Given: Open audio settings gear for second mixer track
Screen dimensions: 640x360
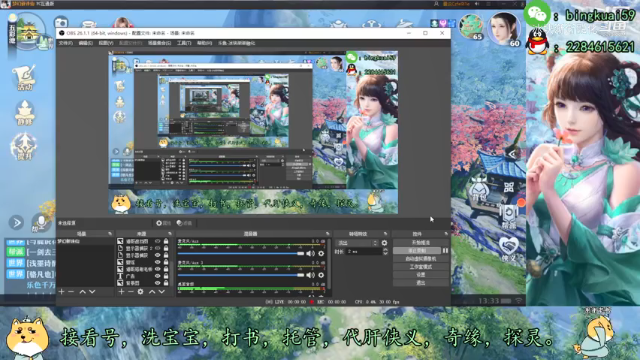Looking at the screenshot, I should (321, 275).
